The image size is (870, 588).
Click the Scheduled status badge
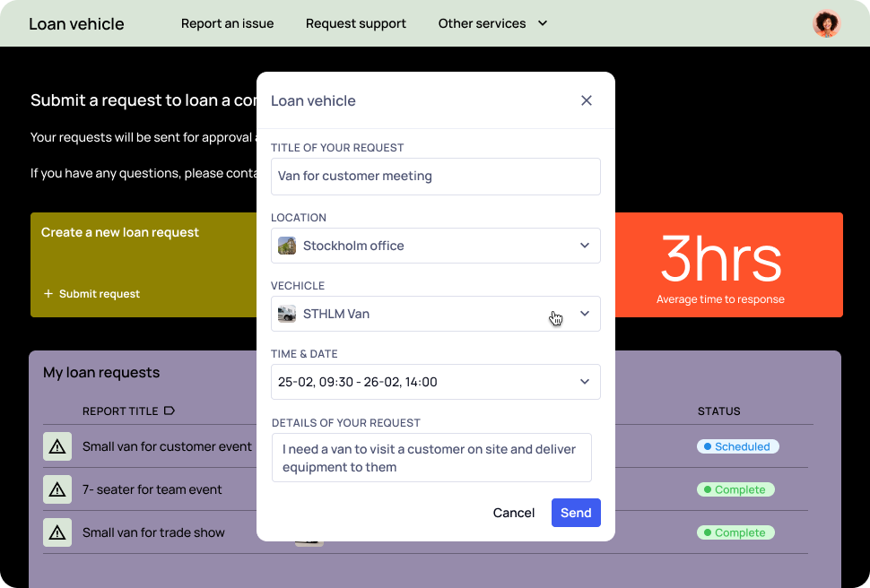point(738,446)
